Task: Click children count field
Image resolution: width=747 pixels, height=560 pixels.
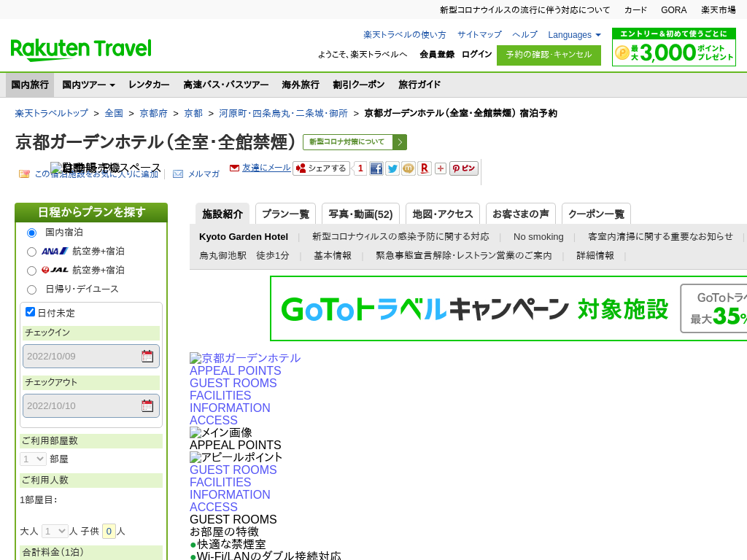Action: (109, 531)
